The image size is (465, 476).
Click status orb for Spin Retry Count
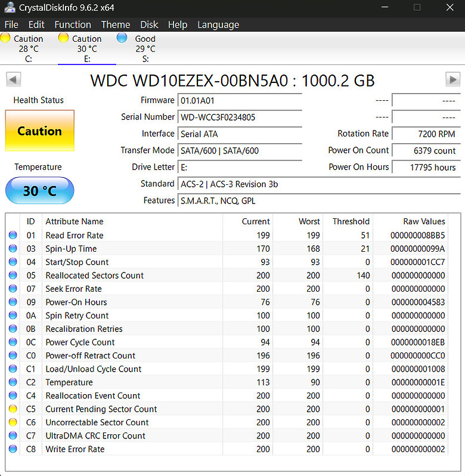coord(13,315)
